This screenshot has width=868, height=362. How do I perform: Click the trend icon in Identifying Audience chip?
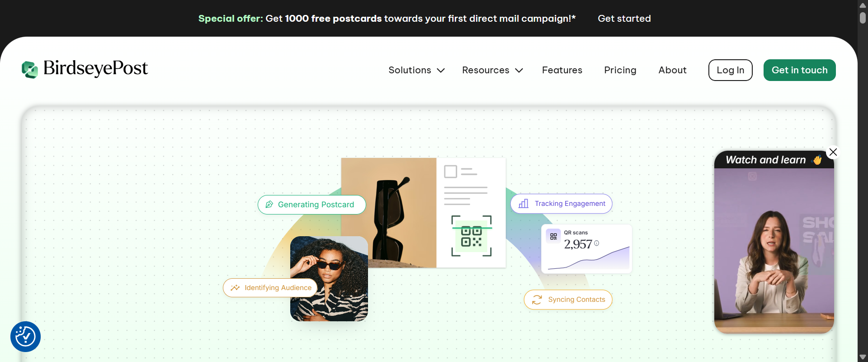(x=235, y=288)
